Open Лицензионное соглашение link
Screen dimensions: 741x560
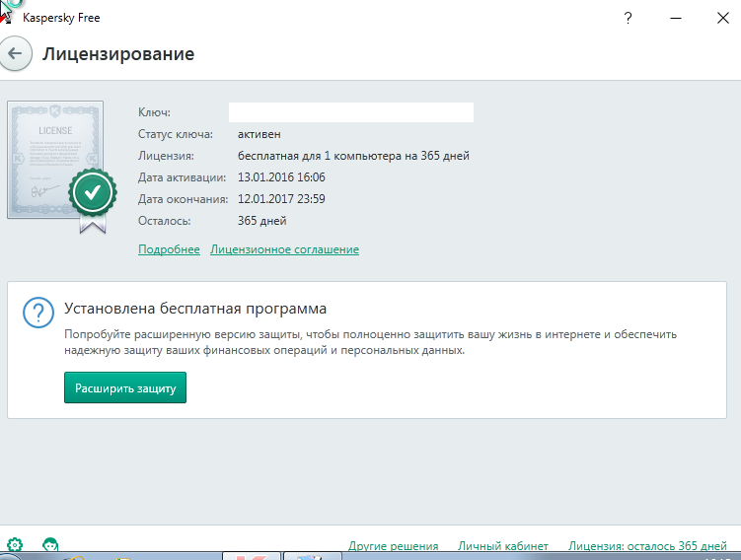coord(284,249)
